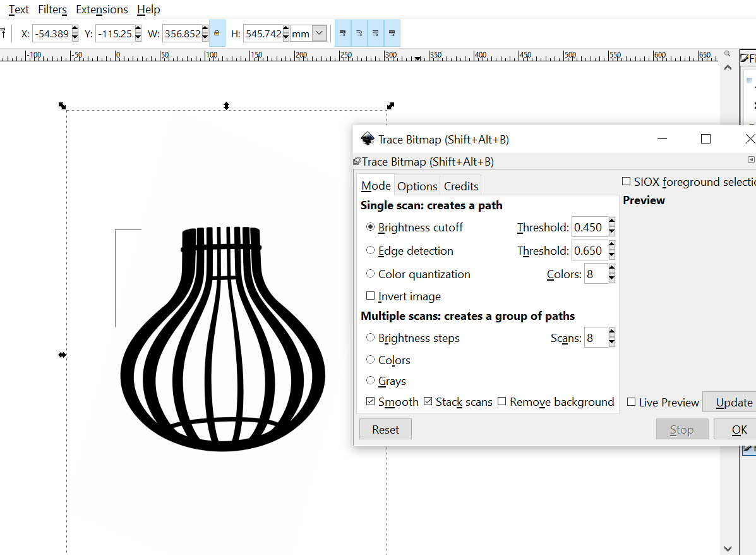The width and height of the screenshot is (756, 555).
Task: Switch to the Mode tab
Action: click(376, 186)
